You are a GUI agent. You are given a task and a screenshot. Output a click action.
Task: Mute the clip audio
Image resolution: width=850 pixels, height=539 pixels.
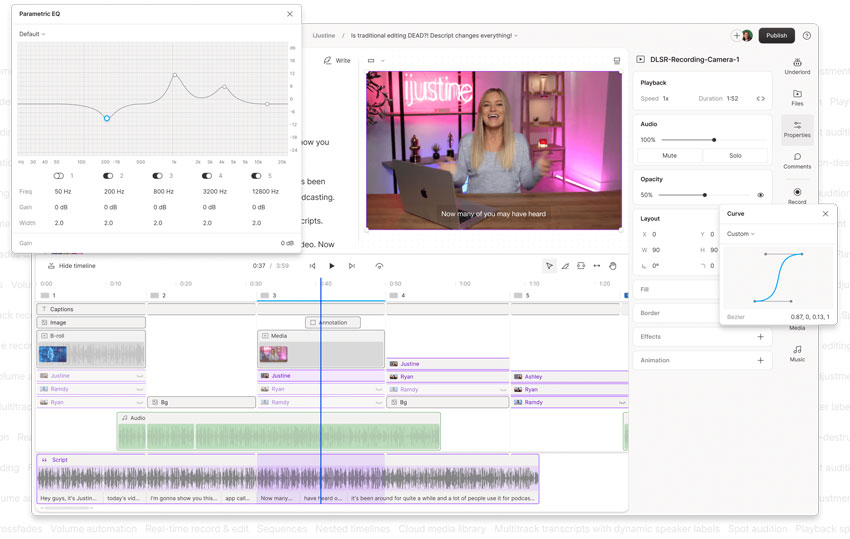click(670, 156)
